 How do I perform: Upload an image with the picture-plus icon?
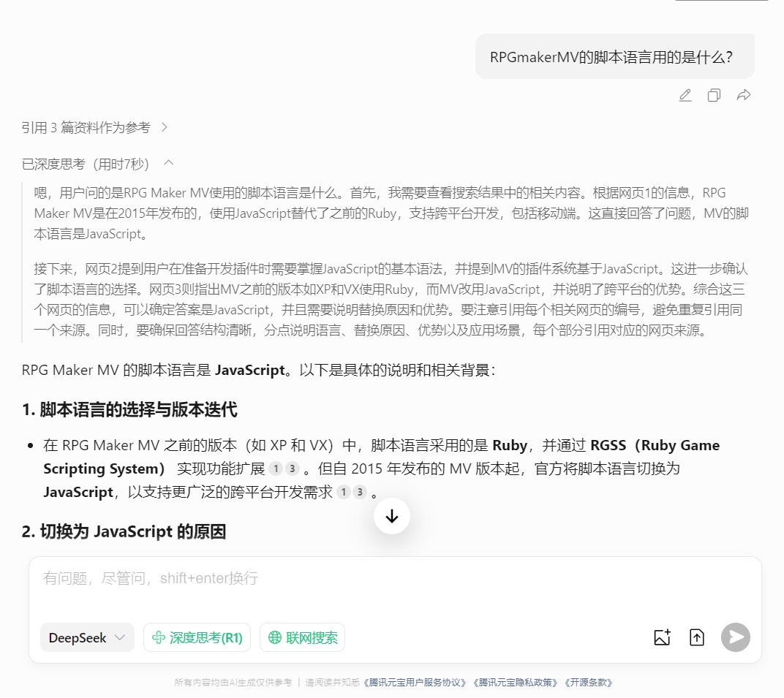pyautogui.click(x=663, y=637)
